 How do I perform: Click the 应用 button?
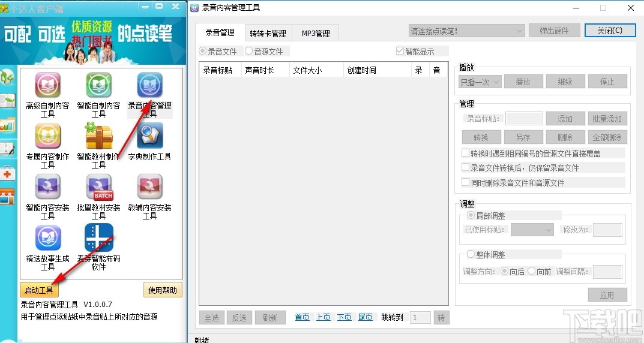pyautogui.click(x=607, y=295)
